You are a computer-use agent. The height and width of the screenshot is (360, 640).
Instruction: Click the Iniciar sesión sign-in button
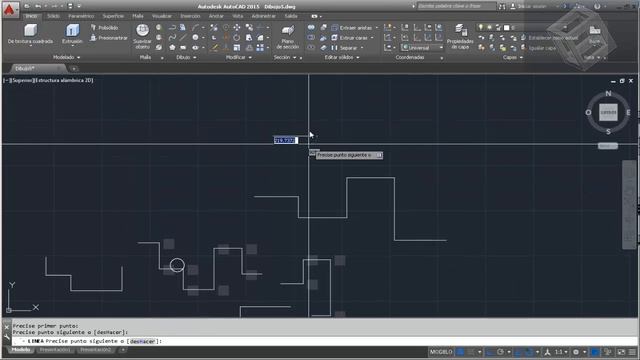(x=530, y=6)
